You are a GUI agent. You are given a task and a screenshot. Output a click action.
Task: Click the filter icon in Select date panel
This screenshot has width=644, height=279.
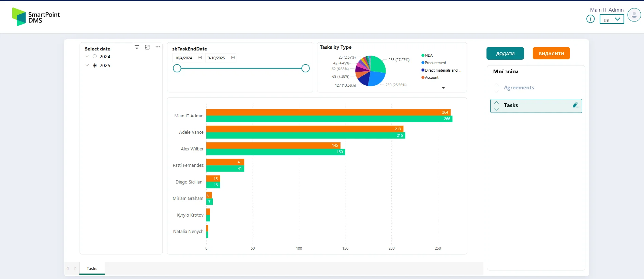point(137,47)
